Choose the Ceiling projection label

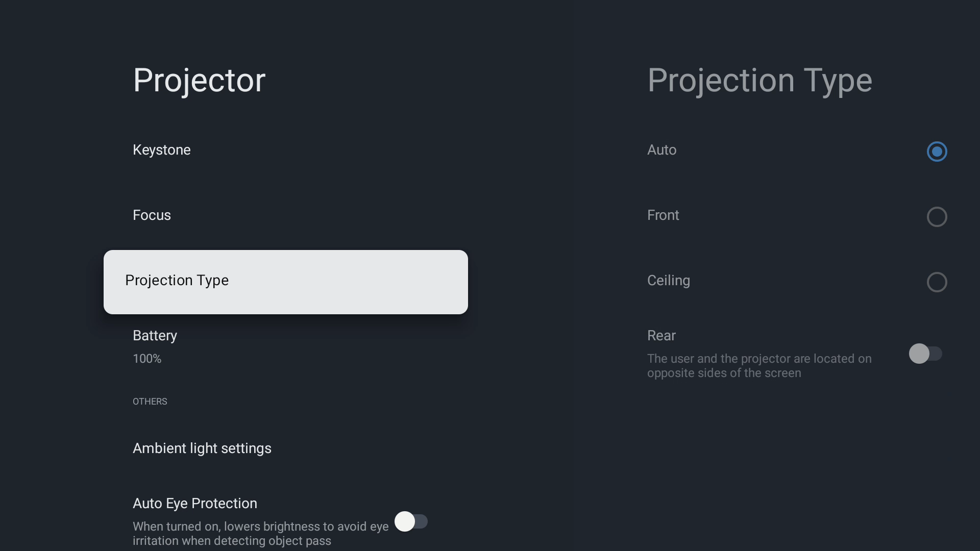669,281
